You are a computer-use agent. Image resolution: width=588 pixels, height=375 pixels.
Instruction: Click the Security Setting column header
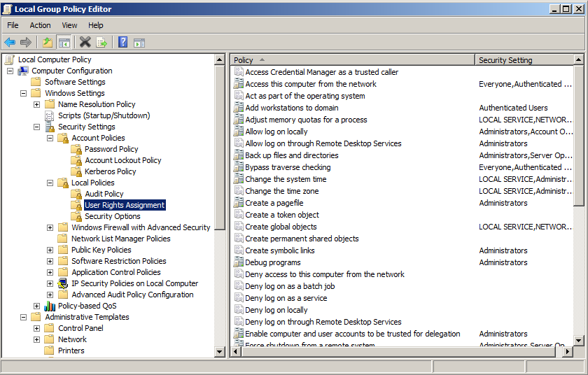coord(524,60)
